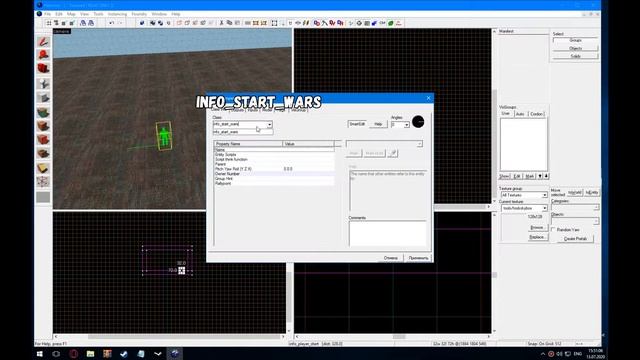Select the Apply Overlays tool
The width and height of the screenshot is (640, 360).
click(43, 154)
